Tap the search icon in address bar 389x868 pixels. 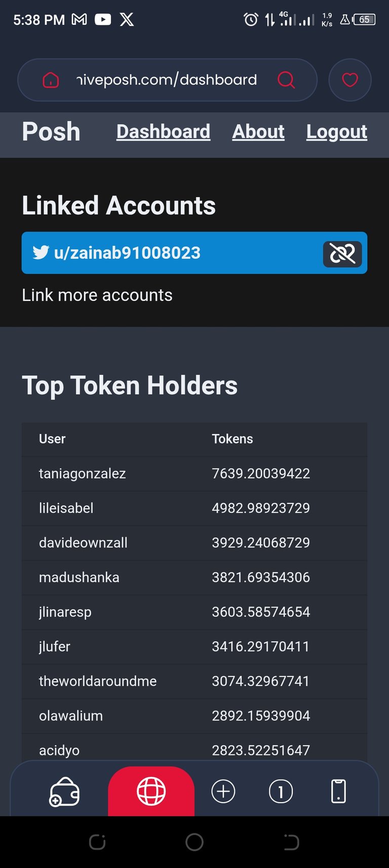tap(286, 80)
